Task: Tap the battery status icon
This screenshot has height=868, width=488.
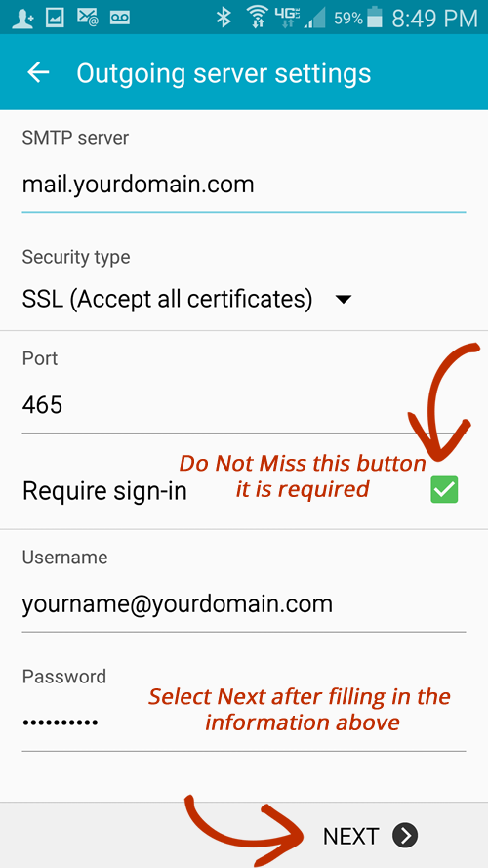Action: [x=375, y=18]
